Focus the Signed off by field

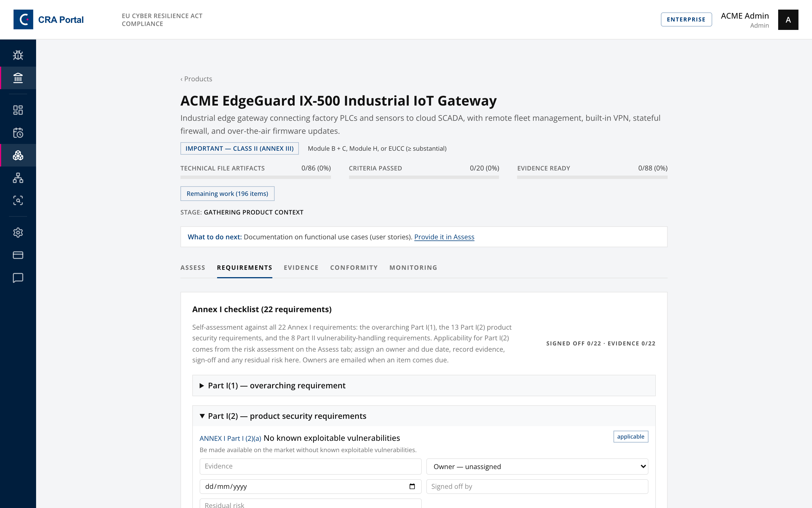pyautogui.click(x=537, y=486)
